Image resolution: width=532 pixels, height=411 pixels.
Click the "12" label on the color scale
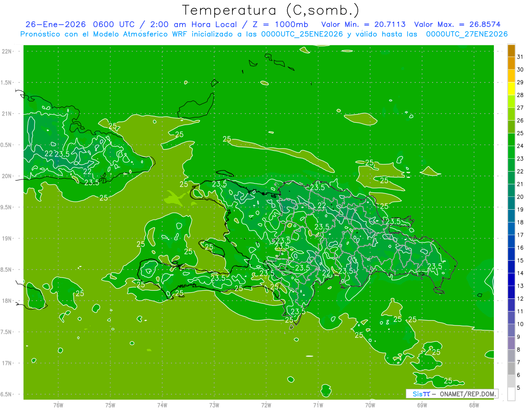click(x=520, y=298)
